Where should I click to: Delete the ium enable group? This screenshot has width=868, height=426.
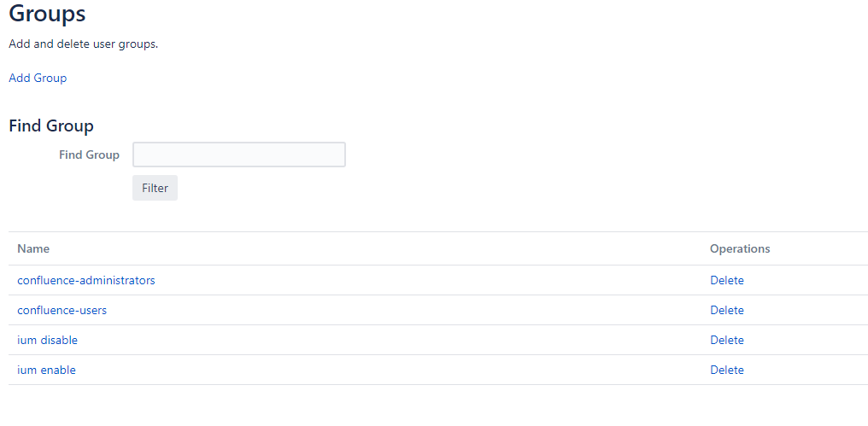[x=727, y=370]
